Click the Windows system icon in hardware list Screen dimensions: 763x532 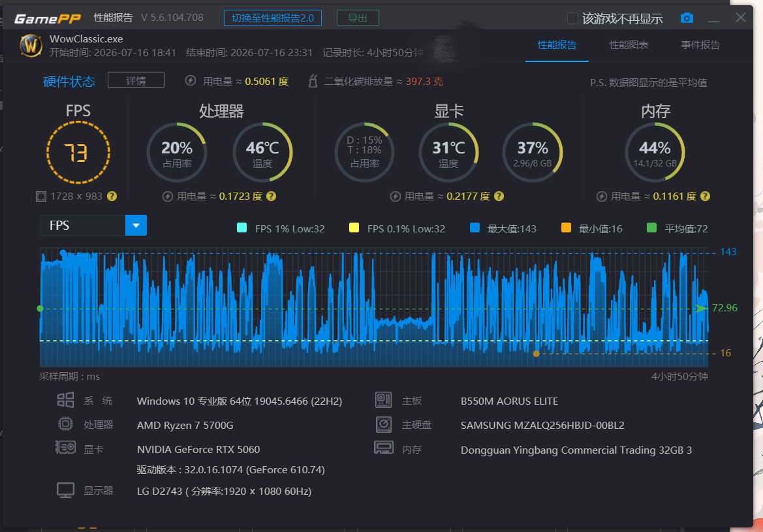pos(65,400)
